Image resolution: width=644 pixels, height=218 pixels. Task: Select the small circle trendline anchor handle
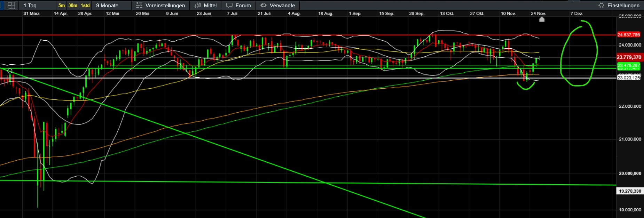10,71
